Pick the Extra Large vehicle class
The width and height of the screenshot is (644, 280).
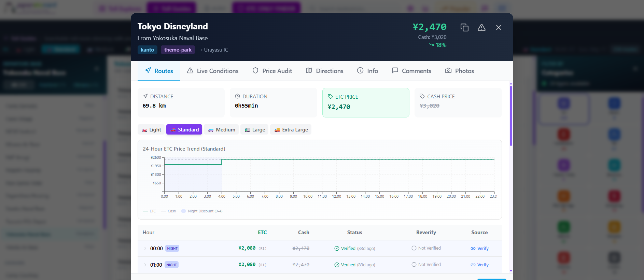[x=291, y=130]
